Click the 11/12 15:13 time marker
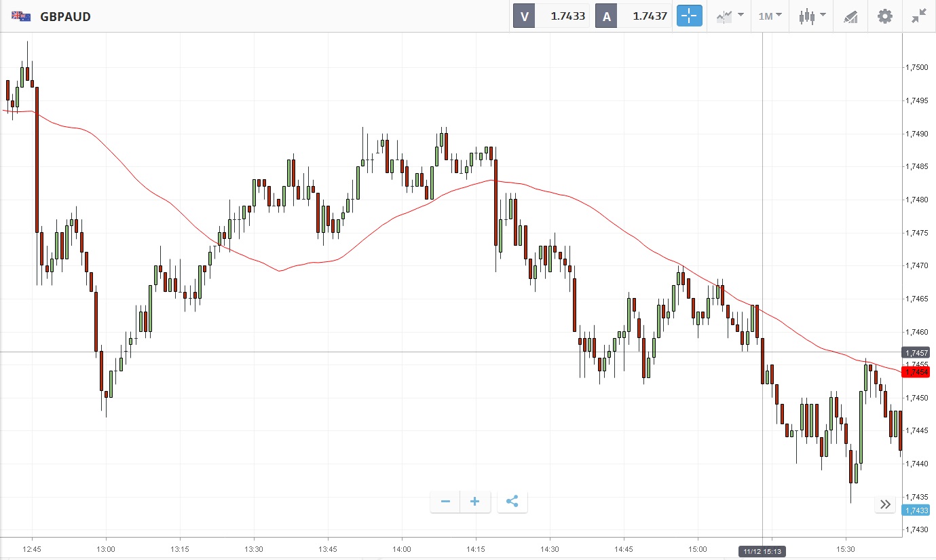The width and height of the screenshot is (936, 560). [762, 552]
